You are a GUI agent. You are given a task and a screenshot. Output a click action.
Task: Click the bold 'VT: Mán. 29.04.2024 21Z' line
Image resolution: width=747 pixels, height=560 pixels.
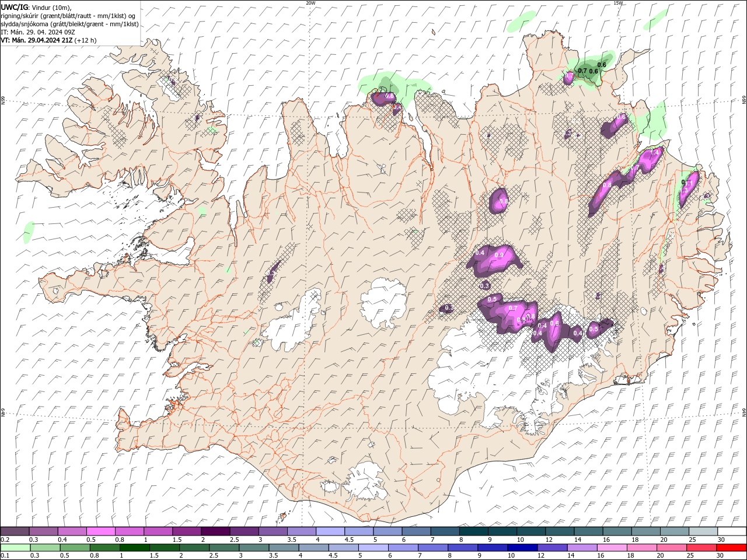coord(36,40)
